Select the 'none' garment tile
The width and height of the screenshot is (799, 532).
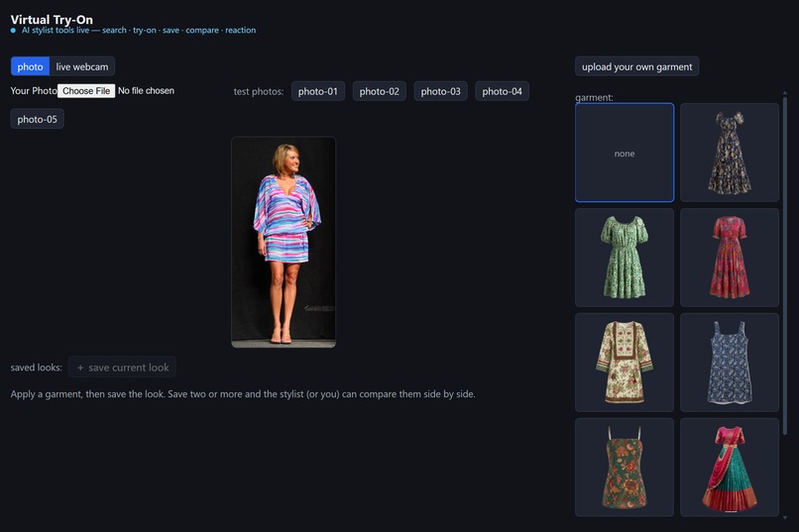pyautogui.click(x=625, y=153)
